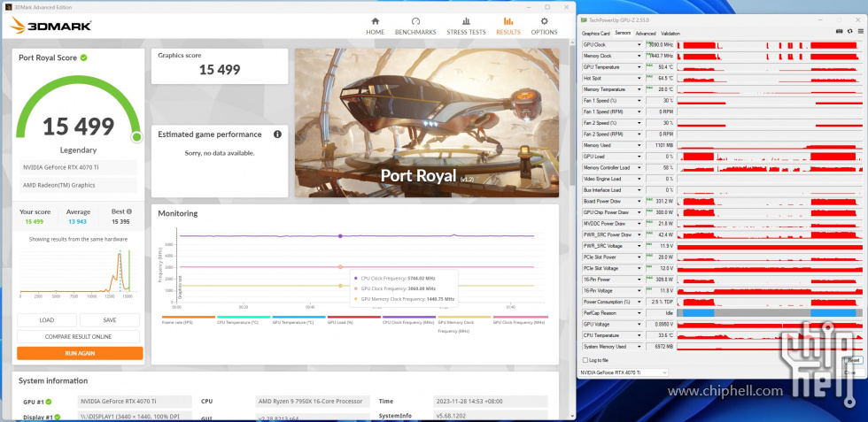Toggle Frame rate (FPS) legend in Monitoring
Image resolution: width=868 pixels, height=422 pixels.
click(188, 319)
